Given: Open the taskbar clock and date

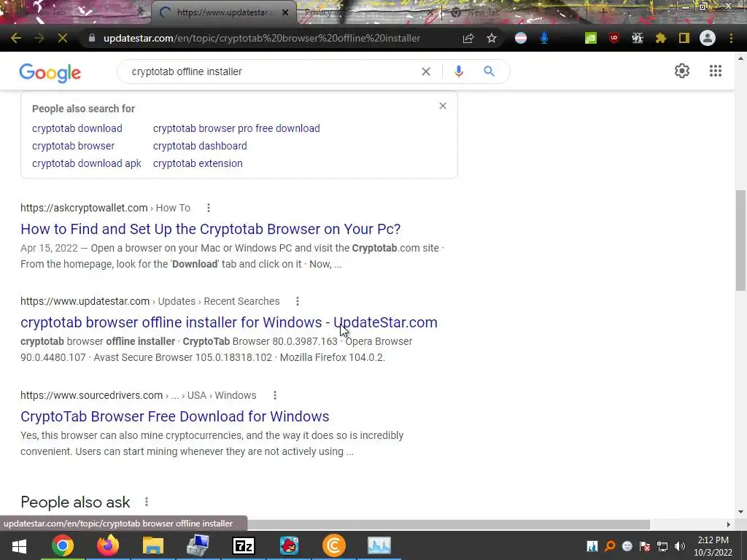Looking at the screenshot, I should pyautogui.click(x=713, y=546).
